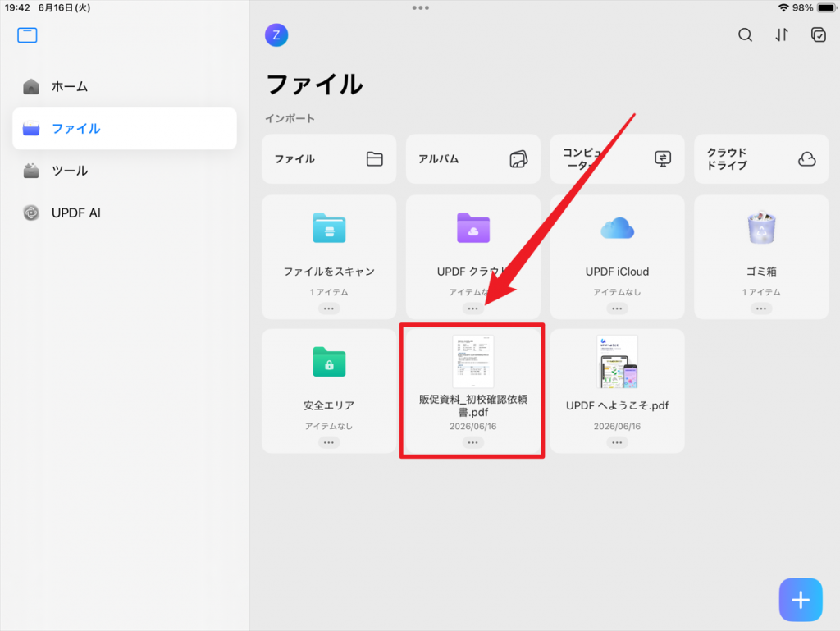Tap the folder icon on ファイル import card
The width and height of the screenshot is (840, 631).
click(374, 159)
